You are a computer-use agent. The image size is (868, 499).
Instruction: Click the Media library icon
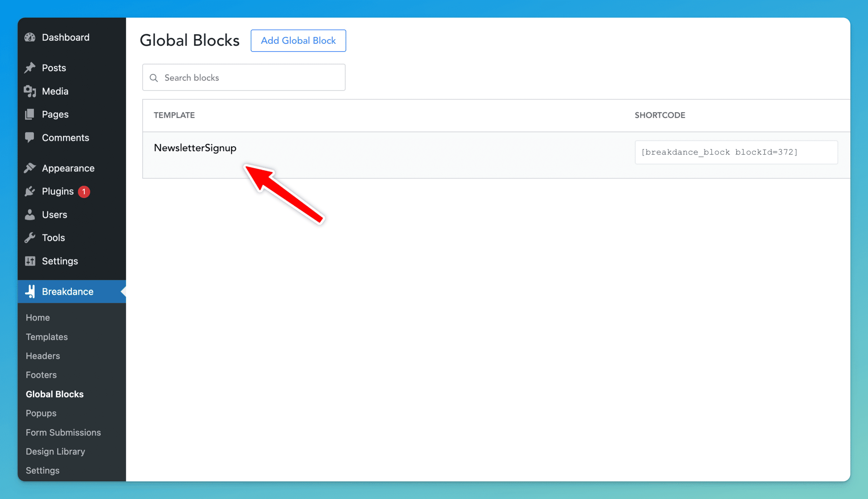30,91
